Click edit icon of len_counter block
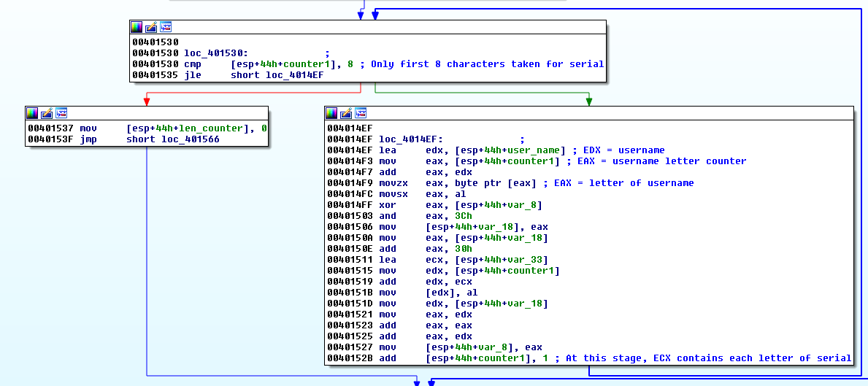Image resolution: width=868 pixels, height=386 pixels. coord(47,113)
